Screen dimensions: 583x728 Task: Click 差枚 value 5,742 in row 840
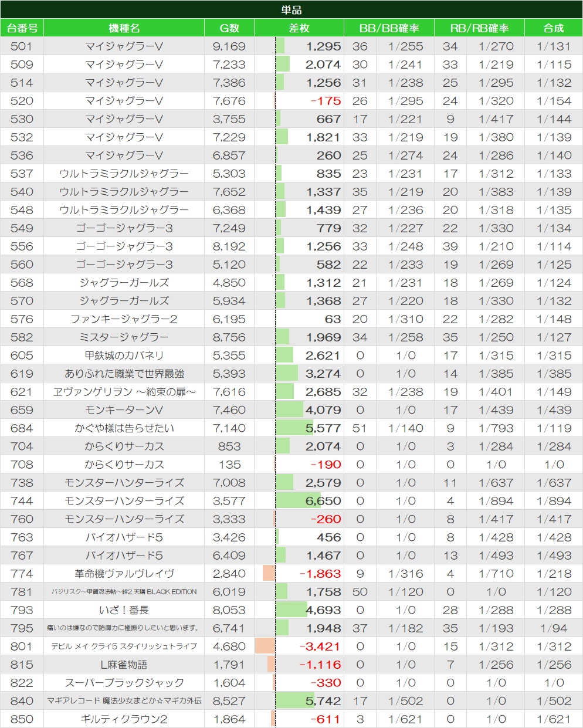coord(323,701)
